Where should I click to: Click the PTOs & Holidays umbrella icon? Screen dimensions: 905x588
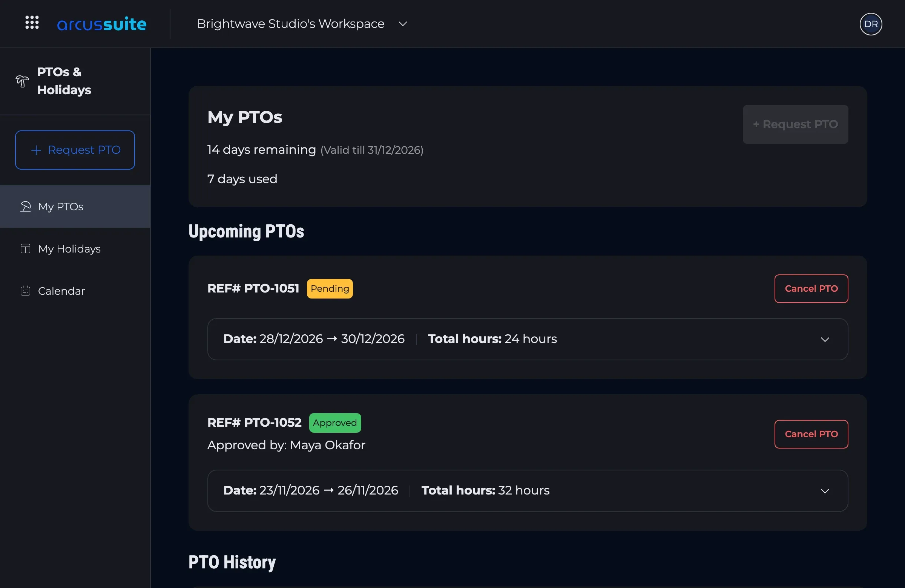[22, 81]
